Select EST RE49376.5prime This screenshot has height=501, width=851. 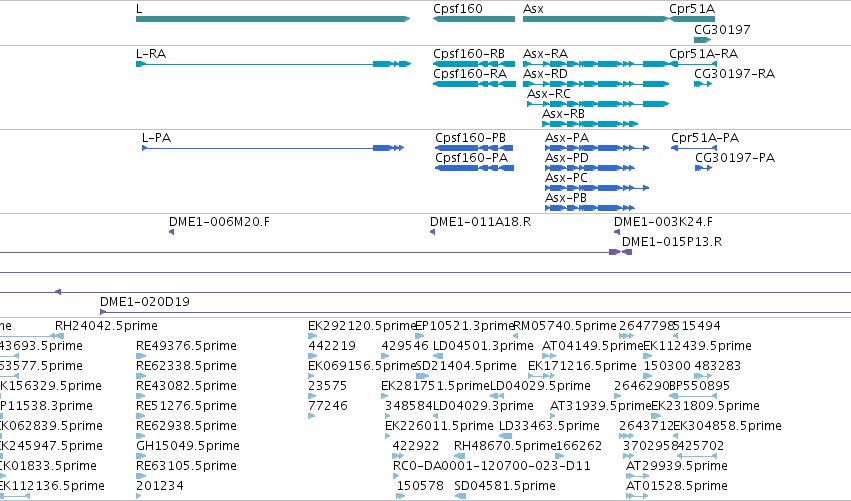141,356
